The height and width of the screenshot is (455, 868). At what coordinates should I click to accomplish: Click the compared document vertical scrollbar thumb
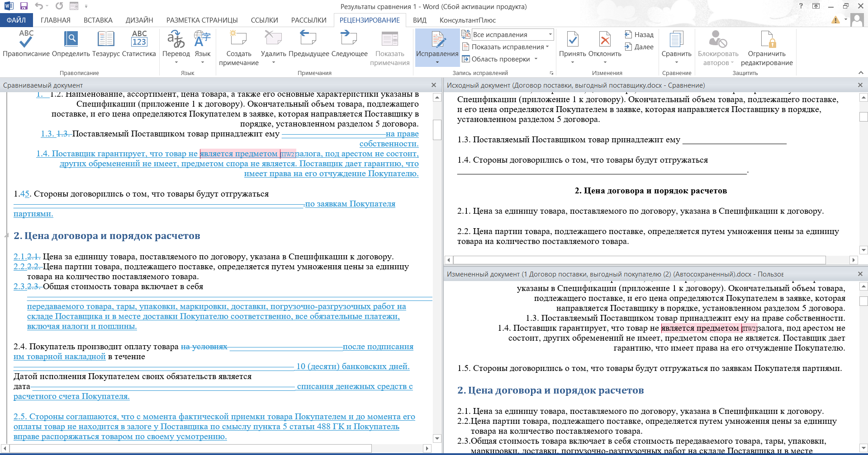437,130
